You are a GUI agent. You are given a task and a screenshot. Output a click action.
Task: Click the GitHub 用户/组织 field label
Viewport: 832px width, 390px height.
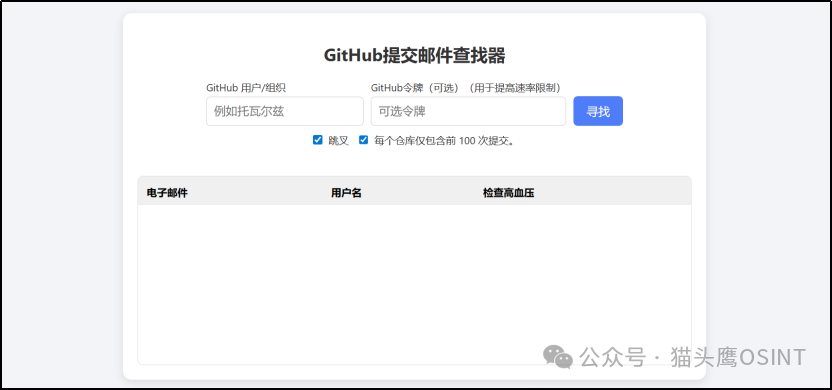tap(246, 88)
